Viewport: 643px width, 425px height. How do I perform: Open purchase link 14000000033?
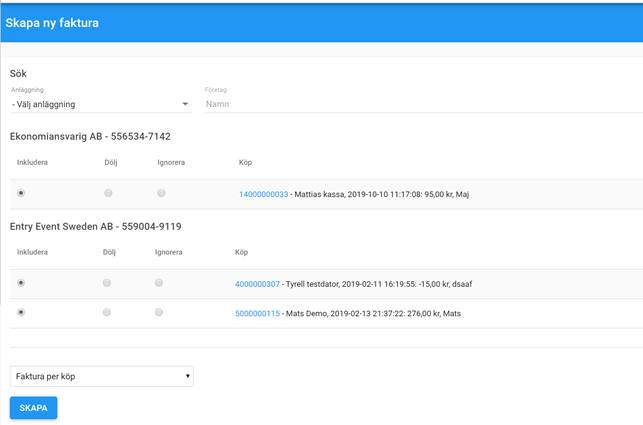[x=263, y=194]
